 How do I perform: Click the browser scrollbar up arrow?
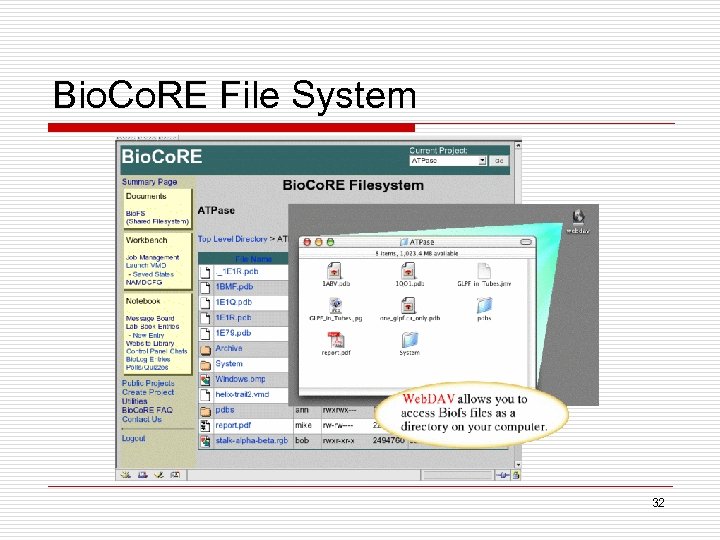[518, 146]
